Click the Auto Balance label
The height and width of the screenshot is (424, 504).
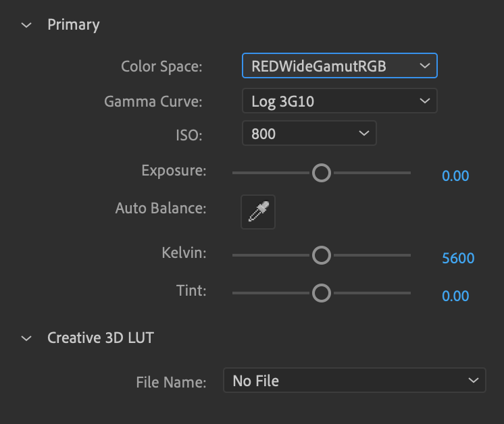pyautogui.click(x=161, y=208)
